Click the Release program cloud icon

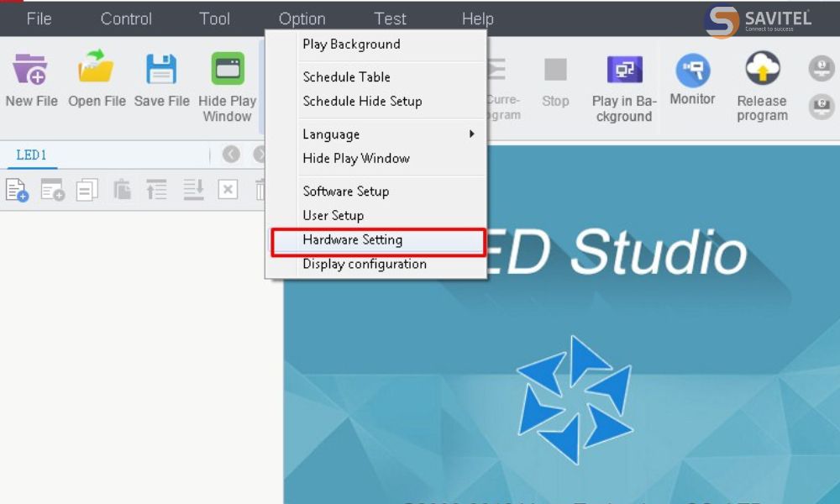point(763,68)
